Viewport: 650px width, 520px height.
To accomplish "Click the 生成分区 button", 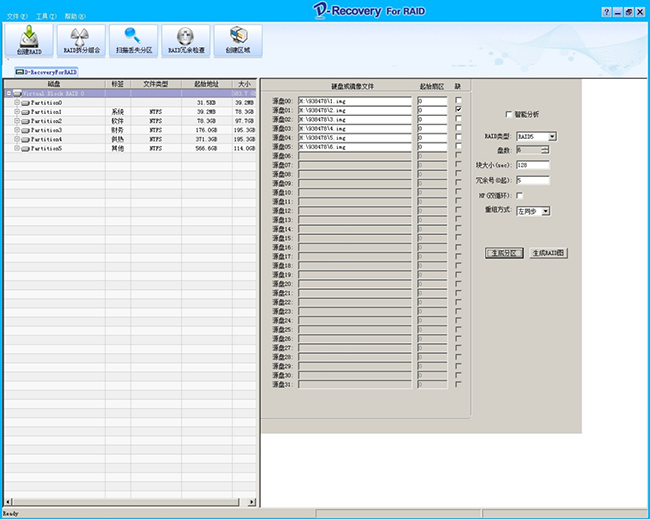I will coord(504,253).
